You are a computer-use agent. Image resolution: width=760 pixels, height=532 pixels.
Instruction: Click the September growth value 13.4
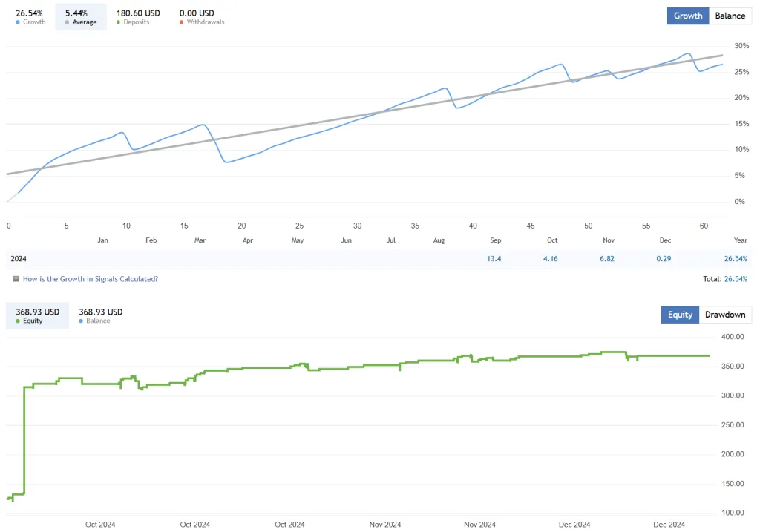[494, 258]
